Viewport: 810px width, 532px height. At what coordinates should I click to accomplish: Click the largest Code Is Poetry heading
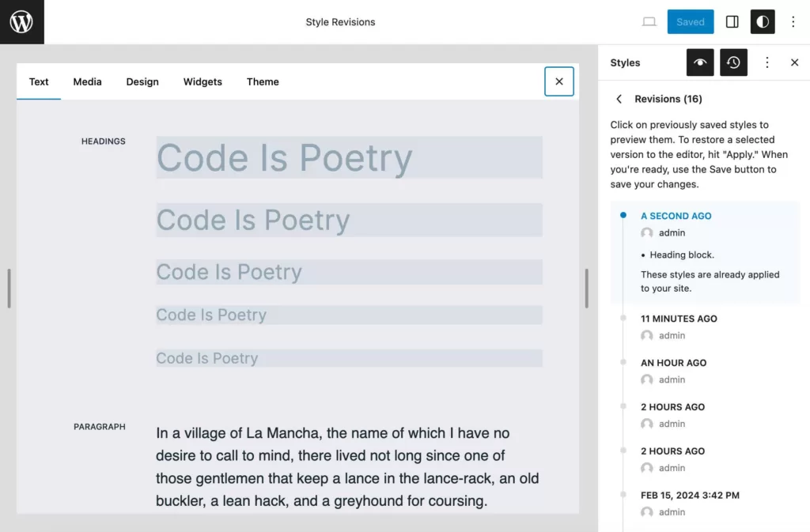click(285, 157)
